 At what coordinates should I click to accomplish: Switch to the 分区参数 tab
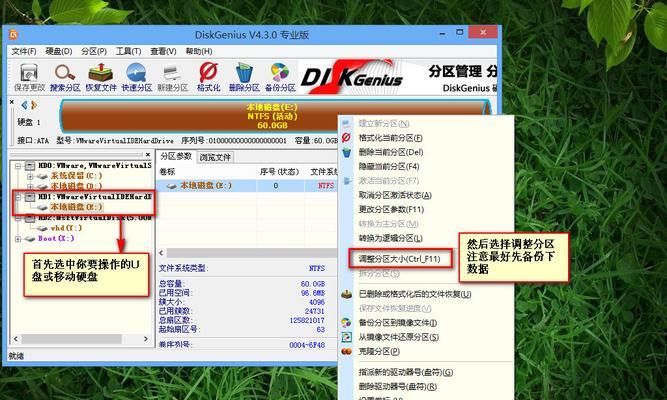[176, 157]
